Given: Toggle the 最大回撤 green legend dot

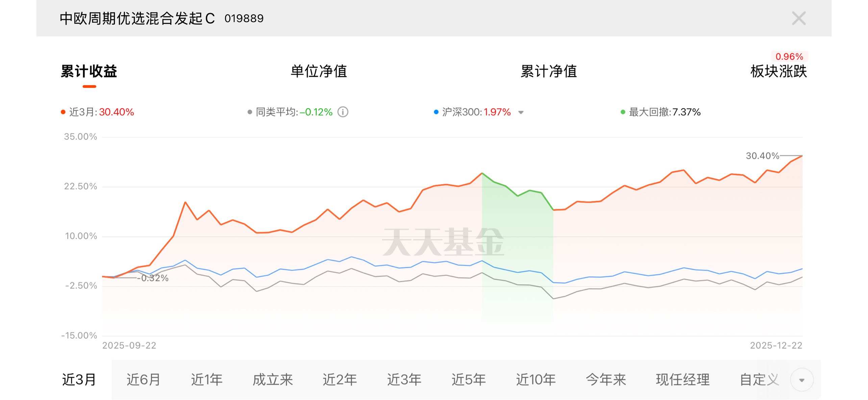Looking at the screenshot, I should [623, 112].
